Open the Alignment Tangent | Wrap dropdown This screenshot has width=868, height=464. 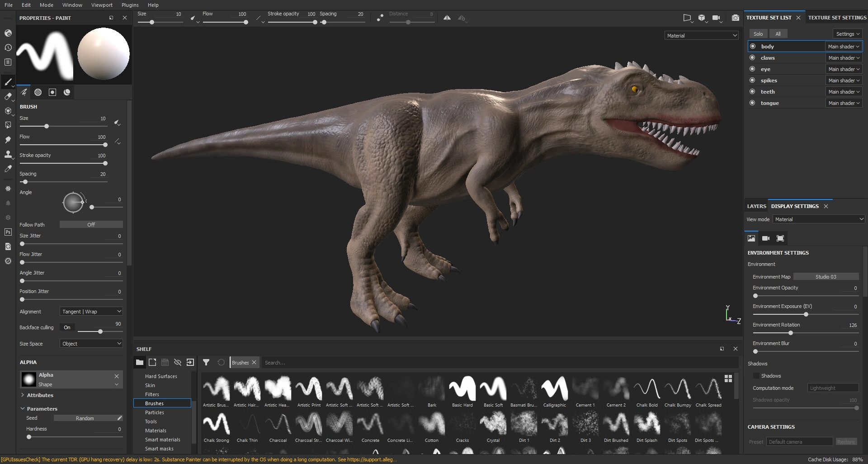[x=91, y=312]
